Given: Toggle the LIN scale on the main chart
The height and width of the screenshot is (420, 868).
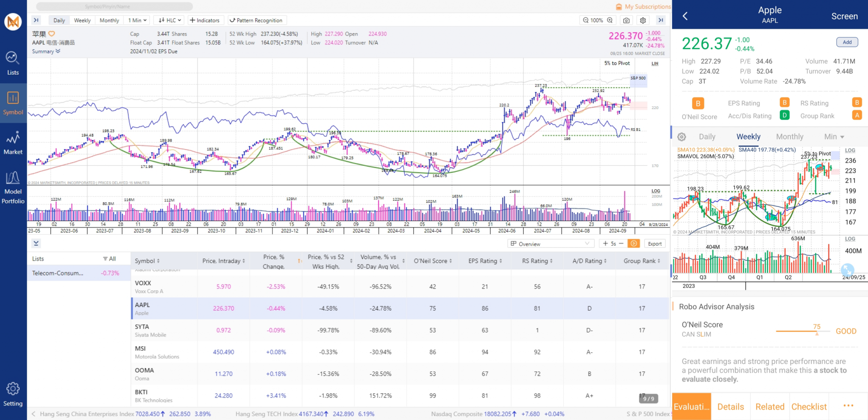Looking at the screenshot, I should pos(655,64).
